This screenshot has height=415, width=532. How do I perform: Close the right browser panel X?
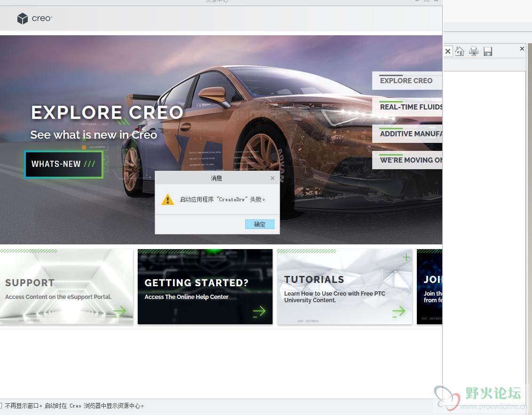point(522,48)
